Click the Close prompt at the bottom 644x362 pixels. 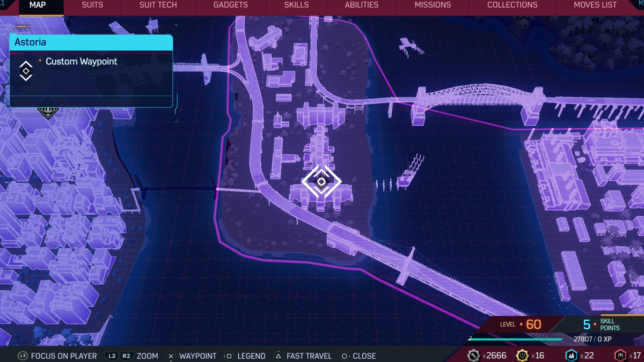coord(364,356)
